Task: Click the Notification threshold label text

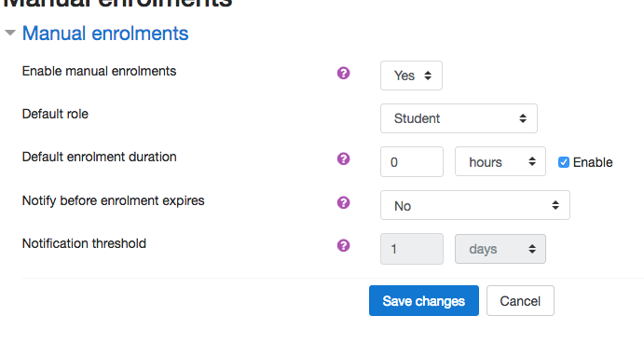Action: pos(84,243)
